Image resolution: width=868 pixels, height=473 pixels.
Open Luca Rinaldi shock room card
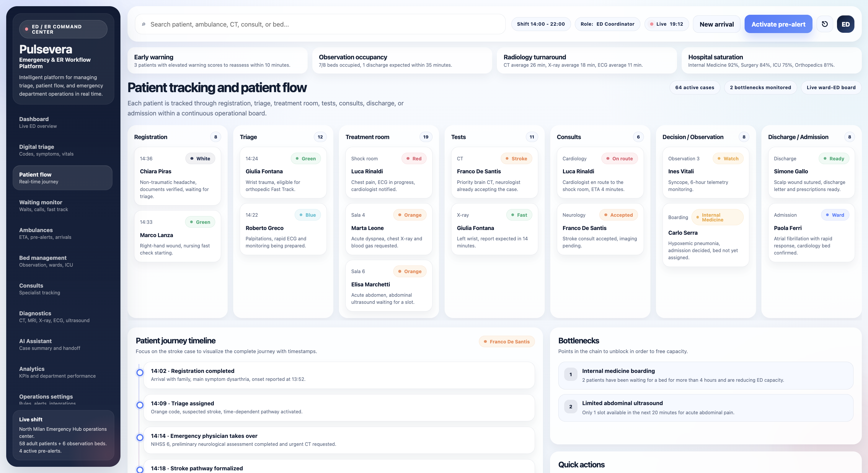point(389,172)
